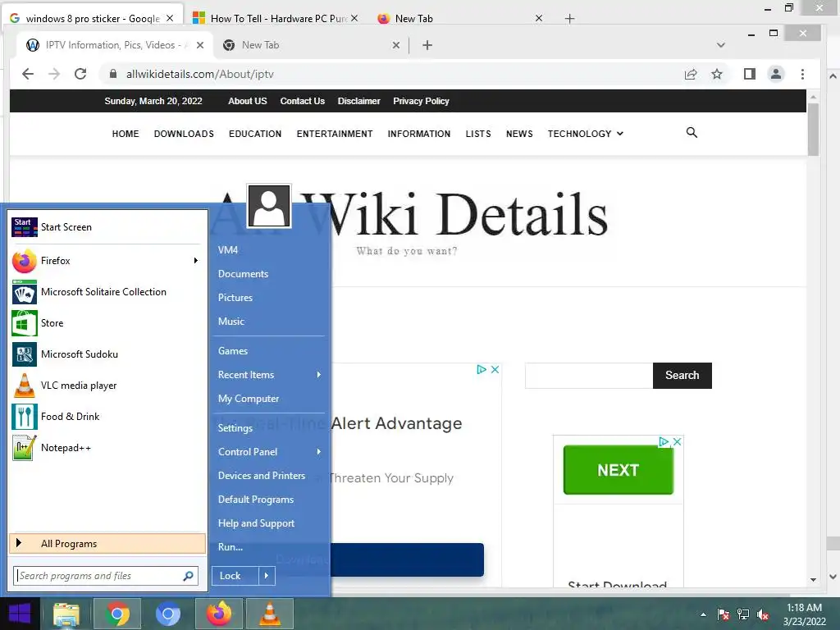Open Chrome profile avatar
840x630 pixels.
(776, 74)
